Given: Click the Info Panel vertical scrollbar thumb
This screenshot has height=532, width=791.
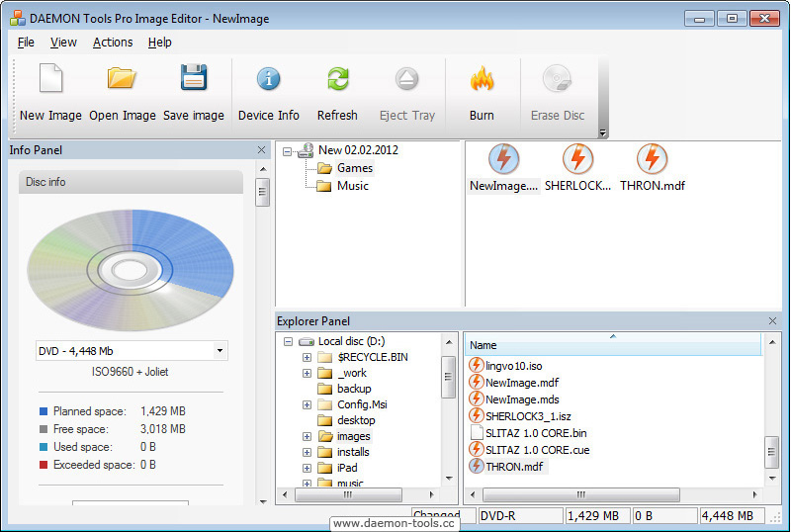Looking at the screenshot, I should pos(262,192).
